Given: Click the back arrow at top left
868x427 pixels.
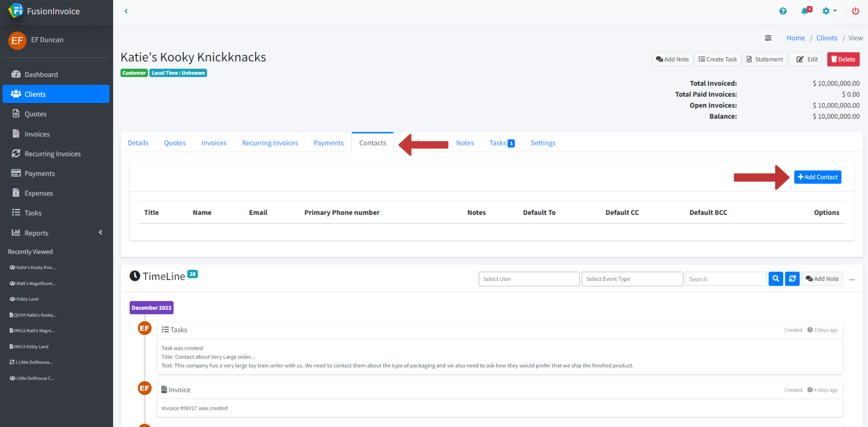Looking at the screenshot, I should (x=126, y=11).
